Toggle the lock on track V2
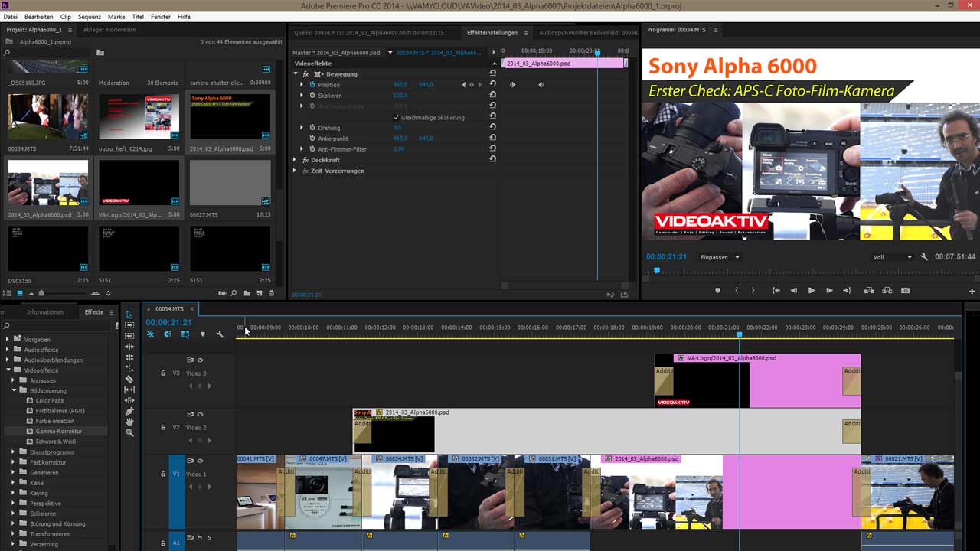Image resolution: width=980 pixels, height=551 pixels. pos(163,428)
